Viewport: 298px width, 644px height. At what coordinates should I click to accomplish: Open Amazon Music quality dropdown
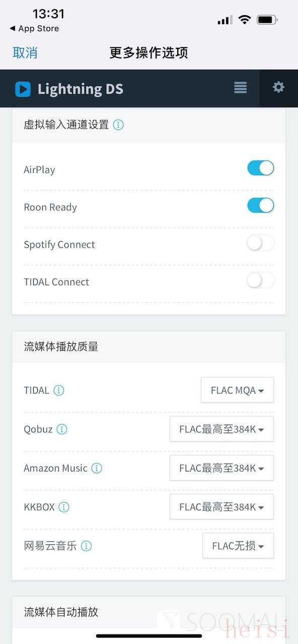[222, 468]
